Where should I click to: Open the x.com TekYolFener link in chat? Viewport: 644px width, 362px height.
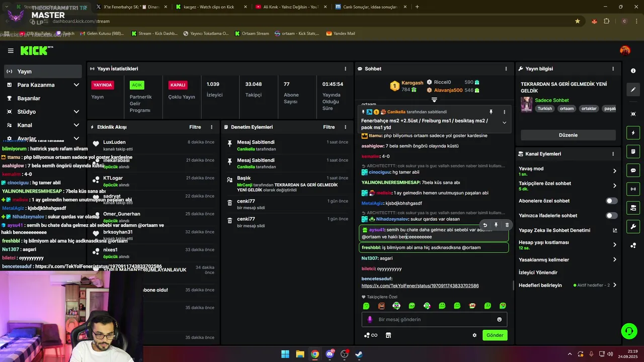coord(420,286)
